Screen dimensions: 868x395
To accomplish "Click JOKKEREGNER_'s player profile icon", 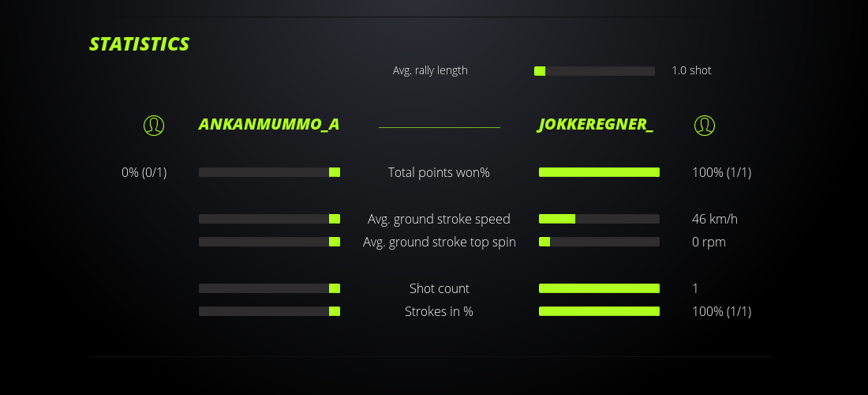I will click(705, 125).
